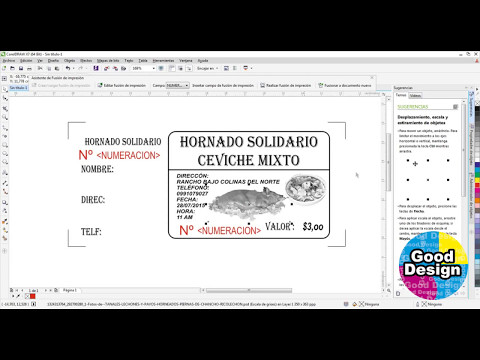Click the pig image on the ticket
Image resolution: width=480 pixels, height=360 pixels.
[247, 203]
